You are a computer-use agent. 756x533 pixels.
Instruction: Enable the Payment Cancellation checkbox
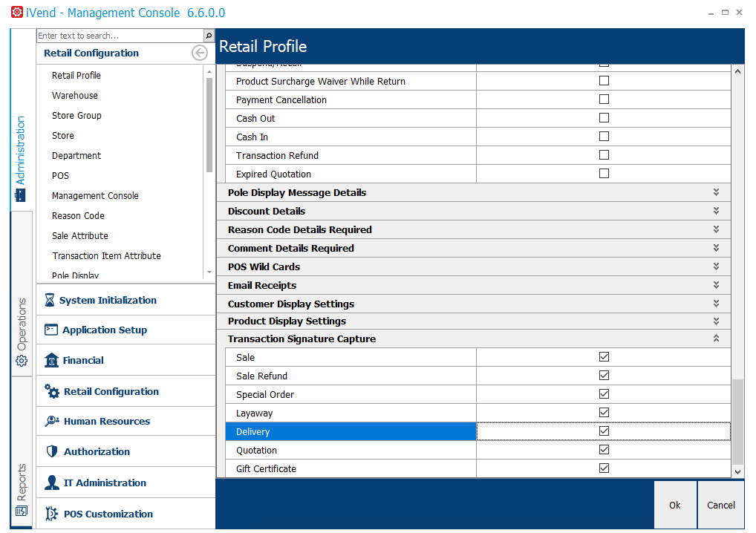click(x=604, y=99)
